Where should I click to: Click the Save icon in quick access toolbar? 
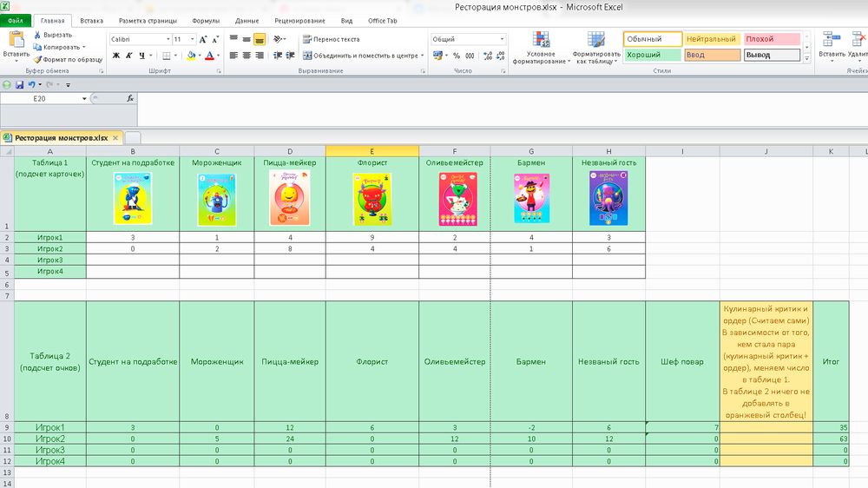click(18, 84)
